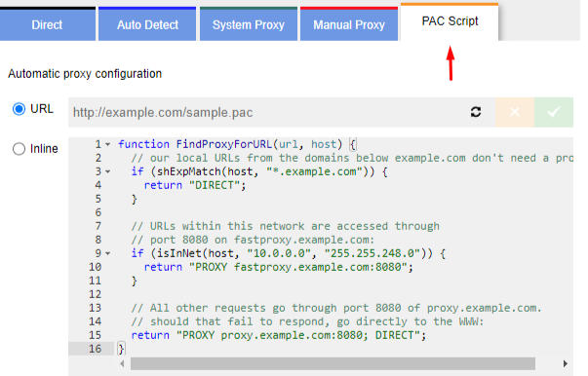Click the green checkmark confirm button
This screenshot has width=588, height=376.
point(554,112)
